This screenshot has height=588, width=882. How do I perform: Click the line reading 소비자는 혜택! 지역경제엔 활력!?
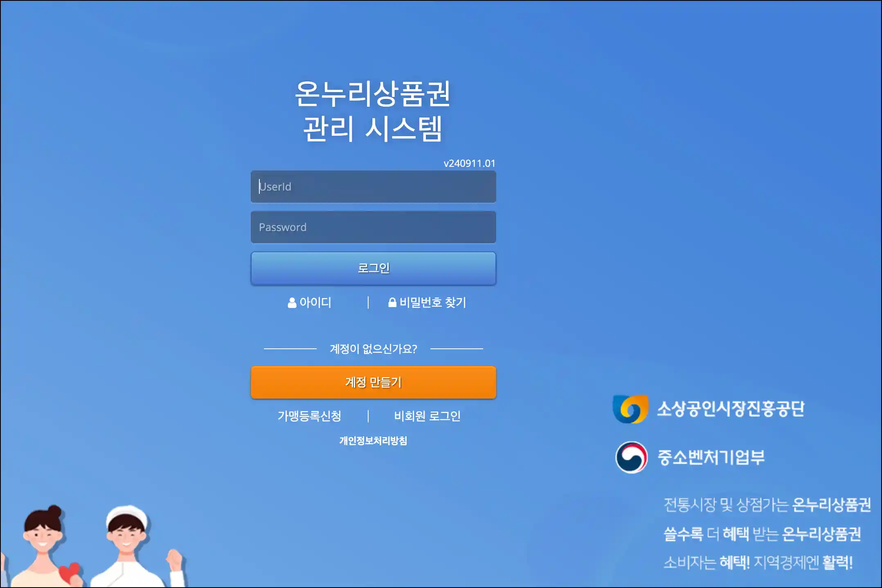point(758,563)
